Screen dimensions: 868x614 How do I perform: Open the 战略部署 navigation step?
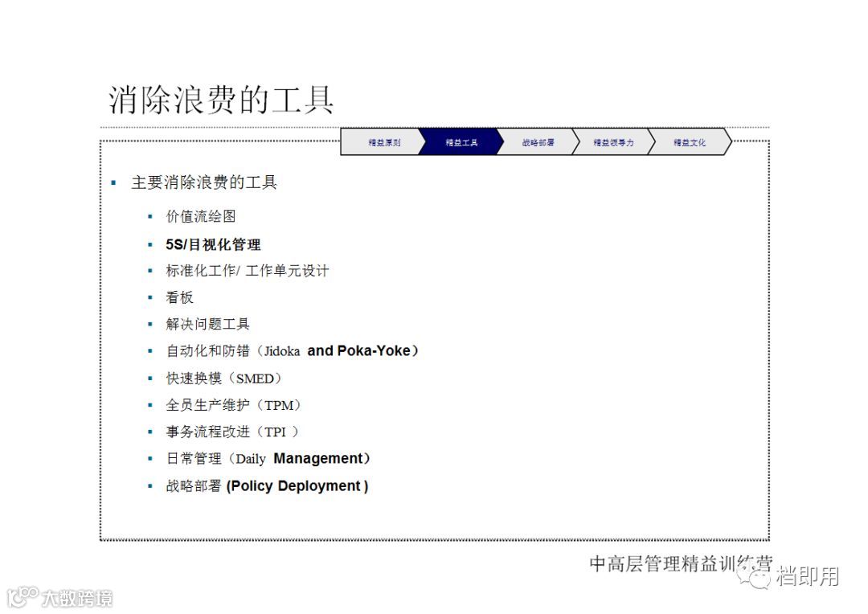(x=538, y=141)
